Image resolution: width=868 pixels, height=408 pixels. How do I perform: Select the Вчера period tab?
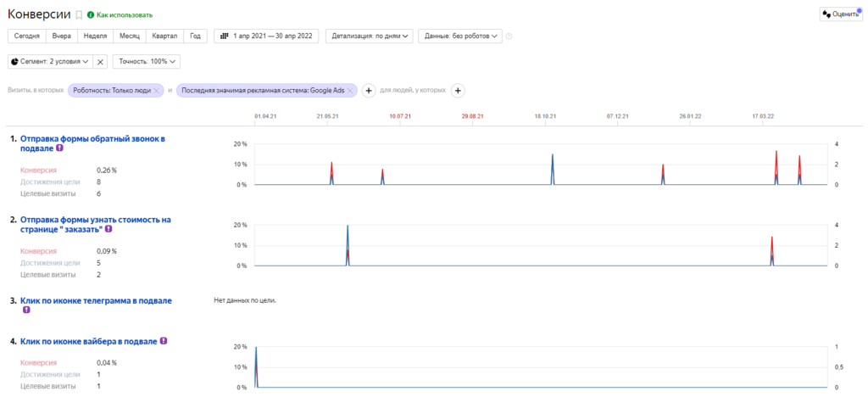[x=62, y=36]
